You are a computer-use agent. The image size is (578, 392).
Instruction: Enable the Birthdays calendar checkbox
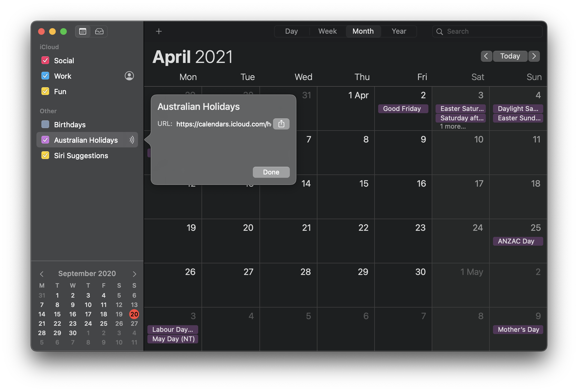45,124
